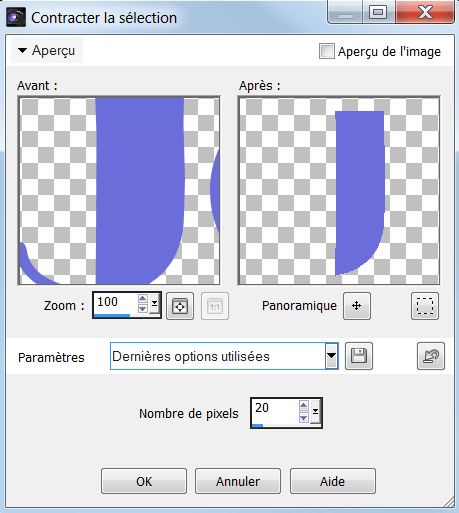The image size is (459, 513).
Task: Click the Aide button
Action: coord(333,481)
